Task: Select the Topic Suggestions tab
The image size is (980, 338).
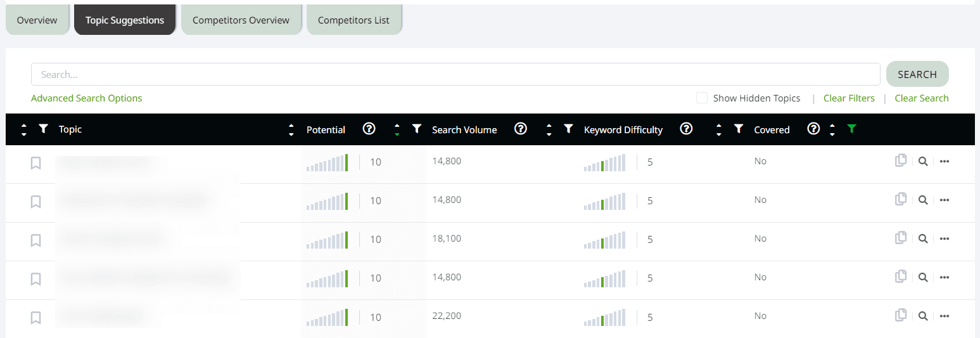Action: (x=125, y=20)
